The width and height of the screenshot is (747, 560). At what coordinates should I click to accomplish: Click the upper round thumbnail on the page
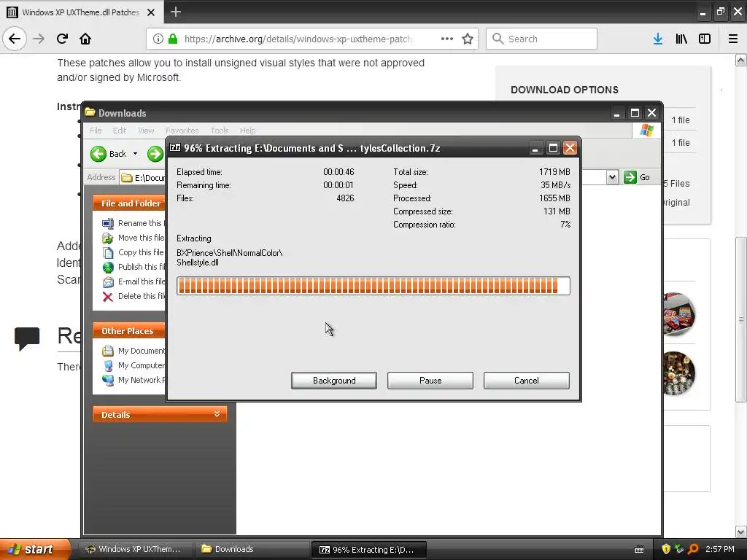point(679,314)
